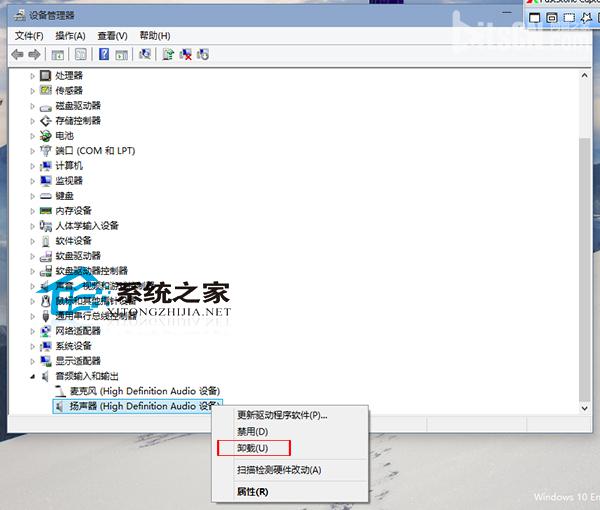Select the 处理器 processor icon
The height and width of the screenshot is (510, 600).
(45, 75)
